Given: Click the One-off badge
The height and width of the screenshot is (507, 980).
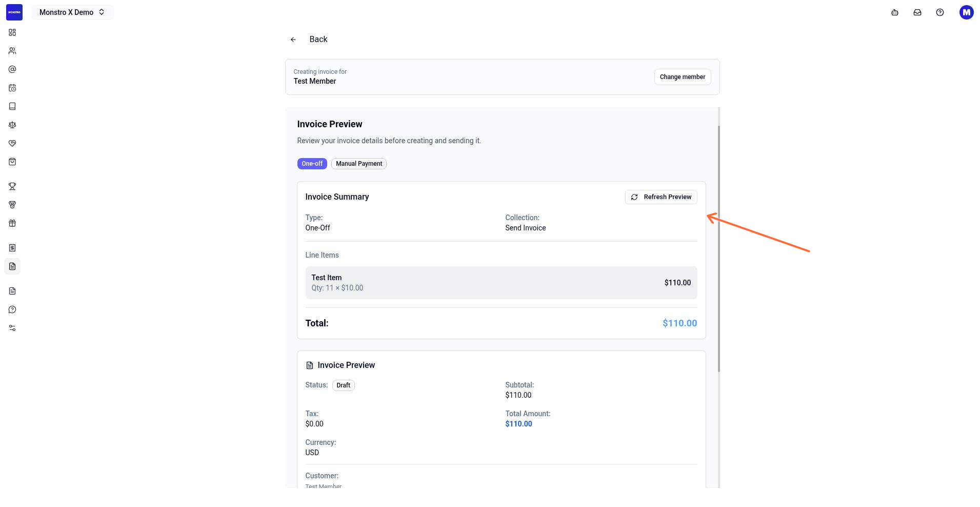Looking at the screenshot, I should (312, 164).
